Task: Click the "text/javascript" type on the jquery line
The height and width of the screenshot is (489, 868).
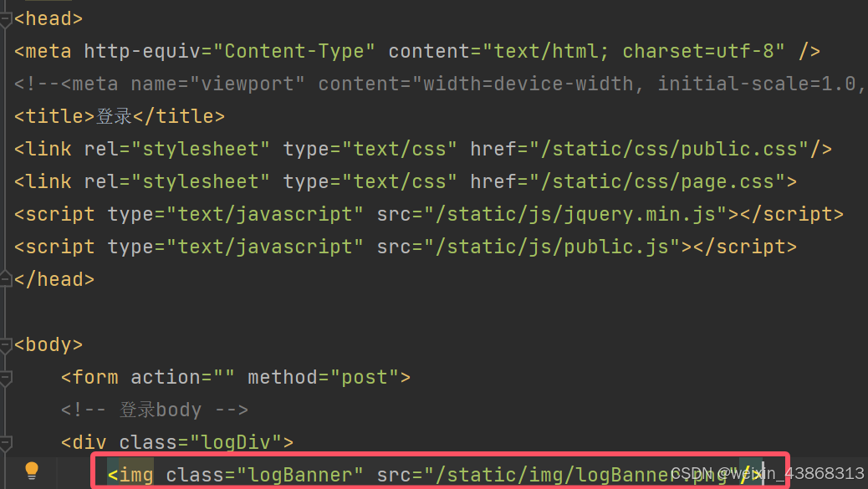Action: [x=264, y=214]
